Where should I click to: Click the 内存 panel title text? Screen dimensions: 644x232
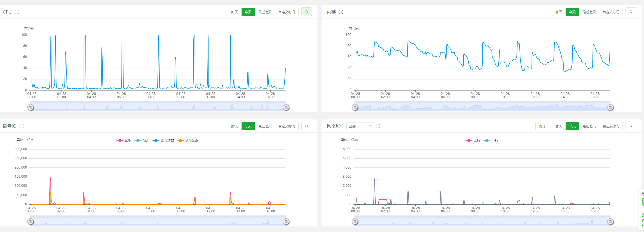click(332, 12)
